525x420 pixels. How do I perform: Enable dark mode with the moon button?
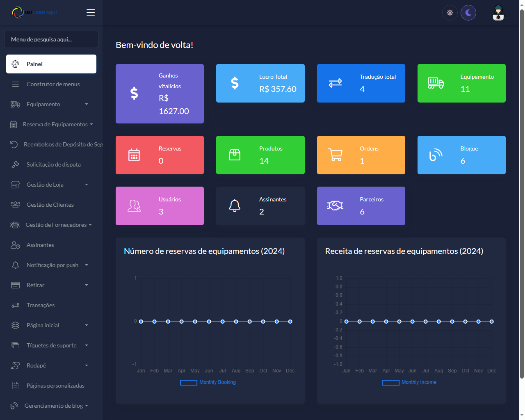pyautogui.click(x=468, y=13)
